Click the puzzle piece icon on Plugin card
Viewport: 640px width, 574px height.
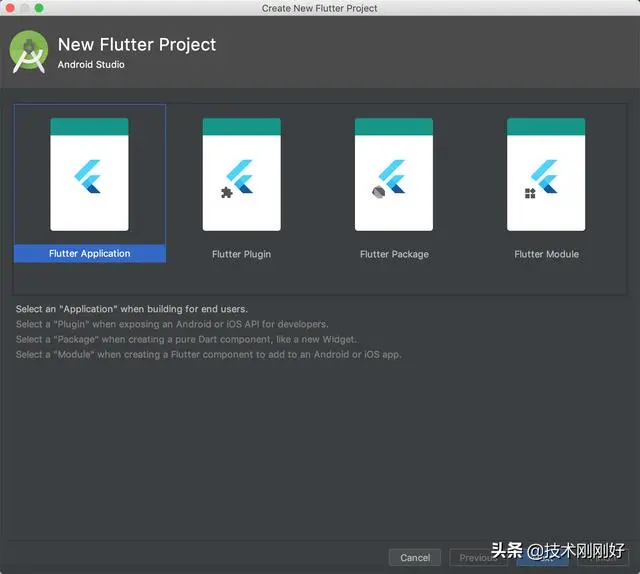click(227, 193)
